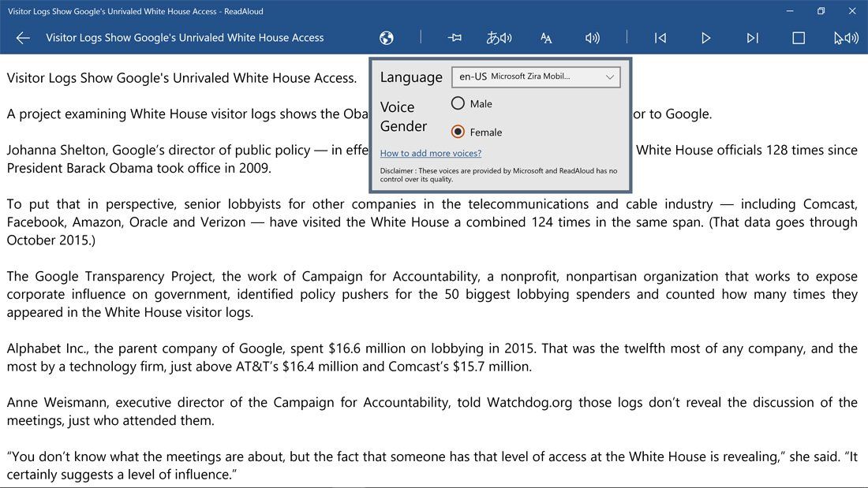Click the Microsoft Zira Mobile voice field
This screenshot has width=868, height=488.
(x=537, y=76)
